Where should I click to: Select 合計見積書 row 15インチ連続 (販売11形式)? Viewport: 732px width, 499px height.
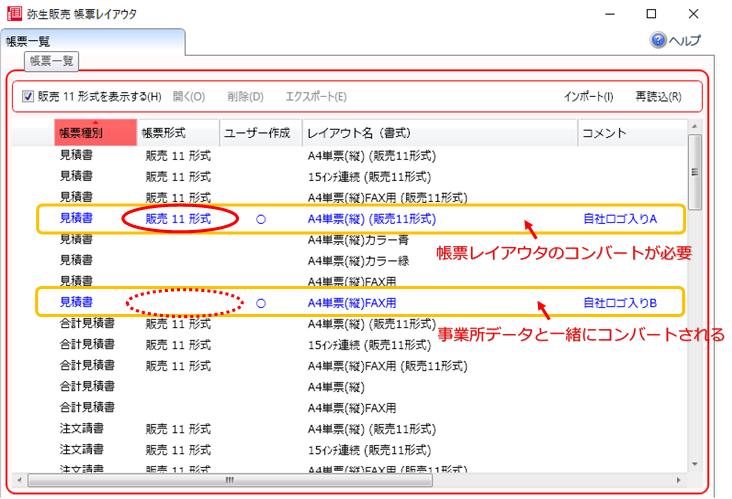[349, 345]
